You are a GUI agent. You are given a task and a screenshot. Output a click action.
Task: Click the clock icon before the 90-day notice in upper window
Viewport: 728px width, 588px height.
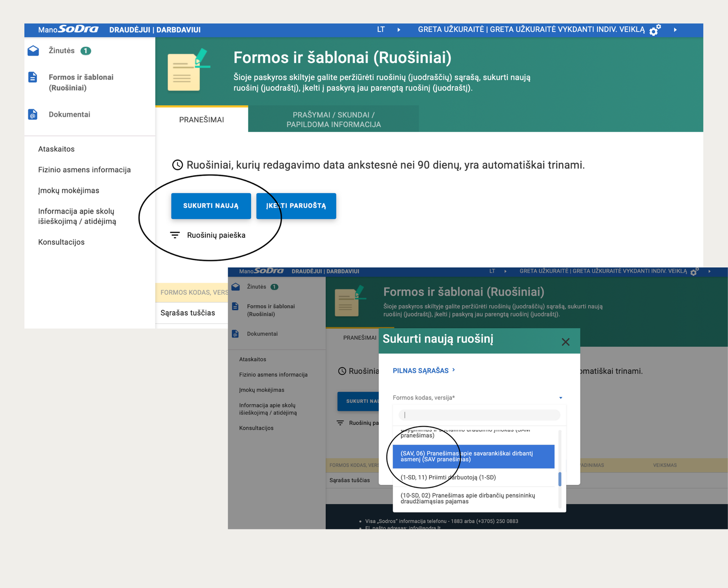[177, 165]
